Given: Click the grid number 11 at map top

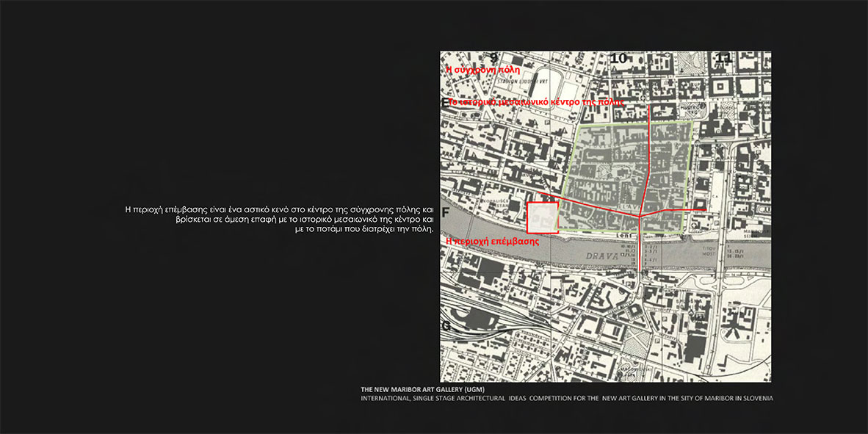Looking at the screenshot, I should [x=723, y=58].
